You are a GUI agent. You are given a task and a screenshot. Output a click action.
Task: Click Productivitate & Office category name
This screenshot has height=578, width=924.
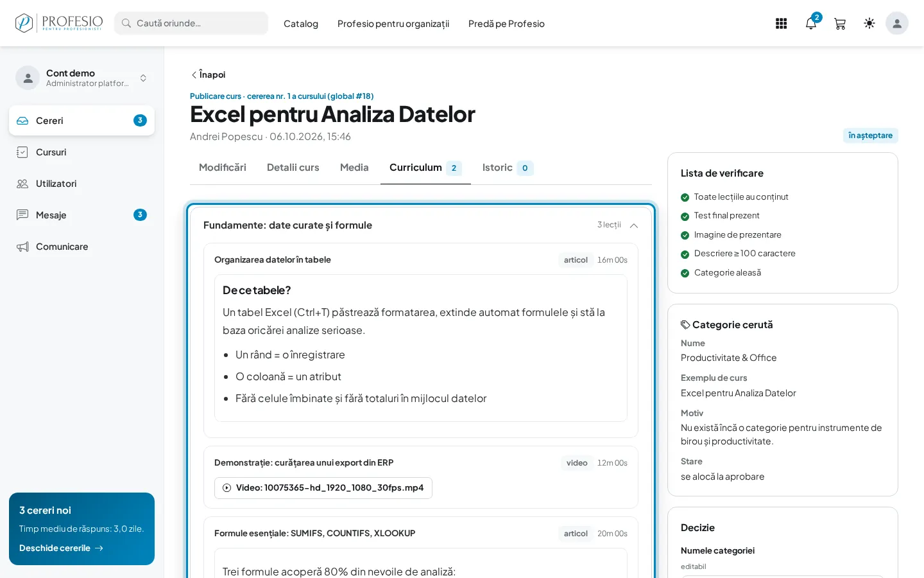[x=729, y=358]
